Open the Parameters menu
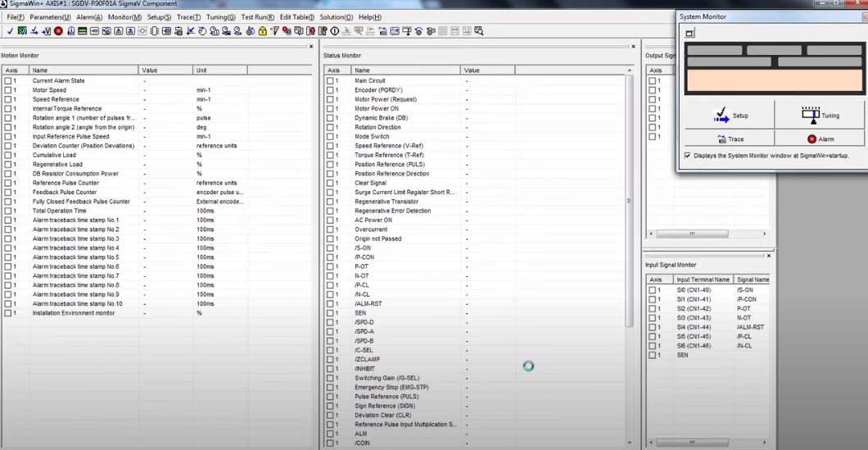This screenshot has width=868, height=450. [50, 17]
